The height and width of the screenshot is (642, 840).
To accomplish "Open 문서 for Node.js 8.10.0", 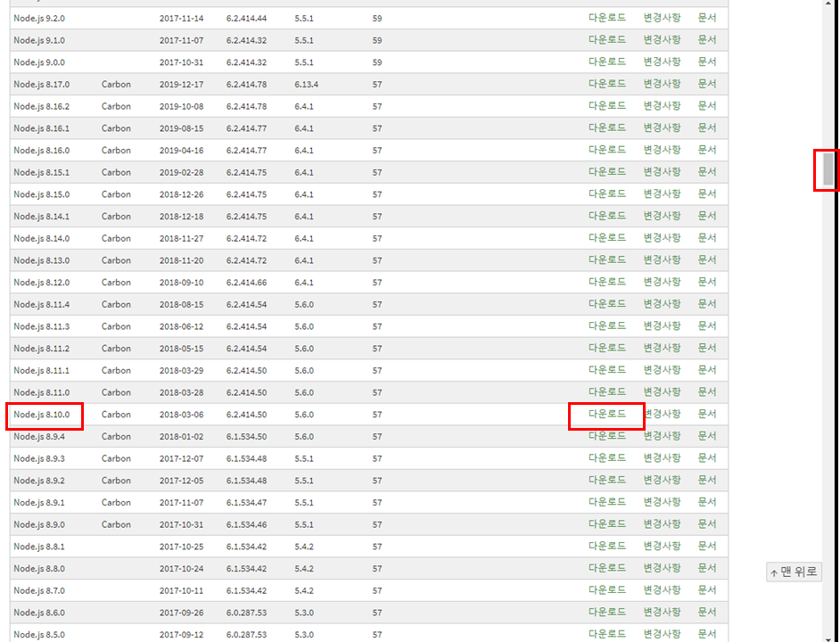I will (707, 415).
